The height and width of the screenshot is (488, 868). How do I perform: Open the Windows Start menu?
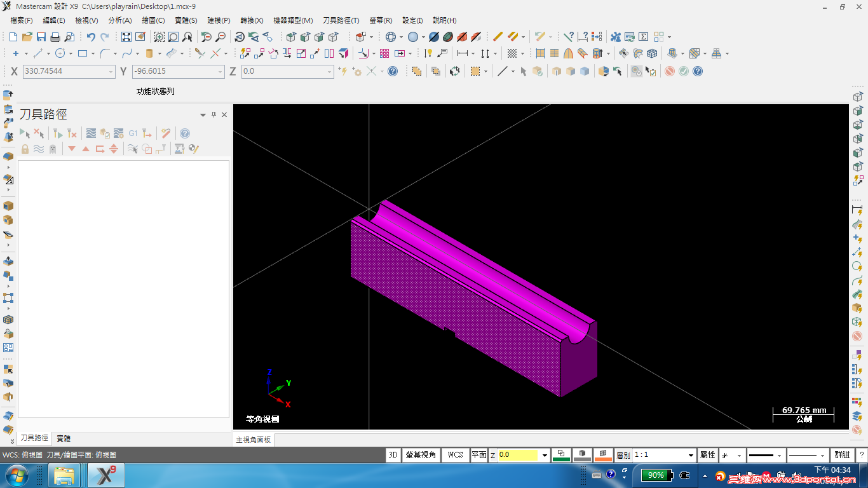(16, 475)
